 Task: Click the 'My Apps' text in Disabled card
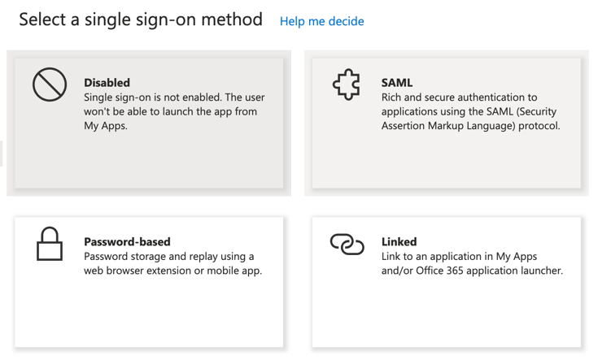[106, 126]
